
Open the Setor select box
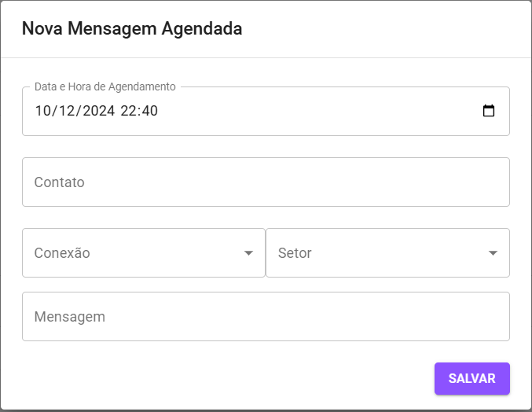pyautogui.click(x=377, y=253)
